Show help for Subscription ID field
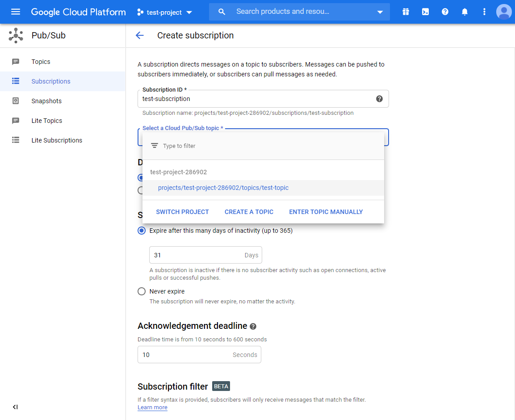 (x=379, y=99)
